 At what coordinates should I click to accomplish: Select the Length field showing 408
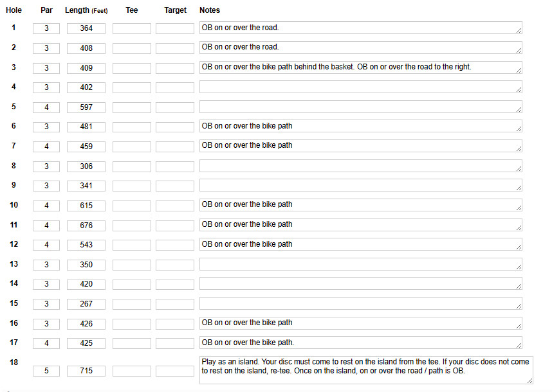coord(86,48)
